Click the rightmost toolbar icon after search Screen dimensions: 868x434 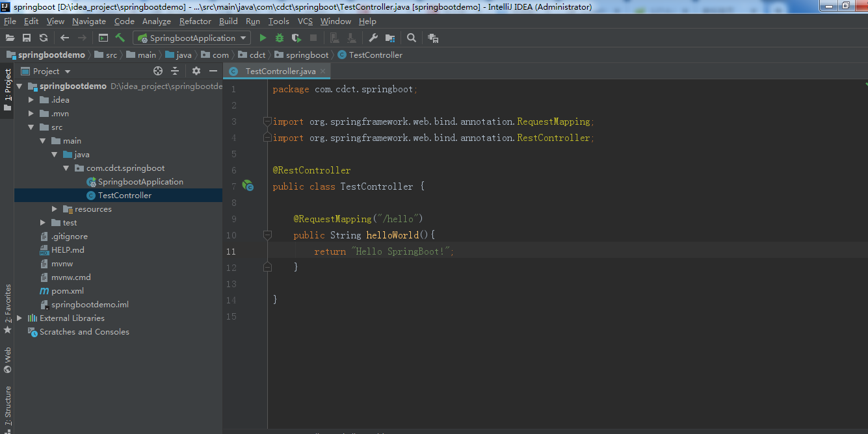[433, 38]
